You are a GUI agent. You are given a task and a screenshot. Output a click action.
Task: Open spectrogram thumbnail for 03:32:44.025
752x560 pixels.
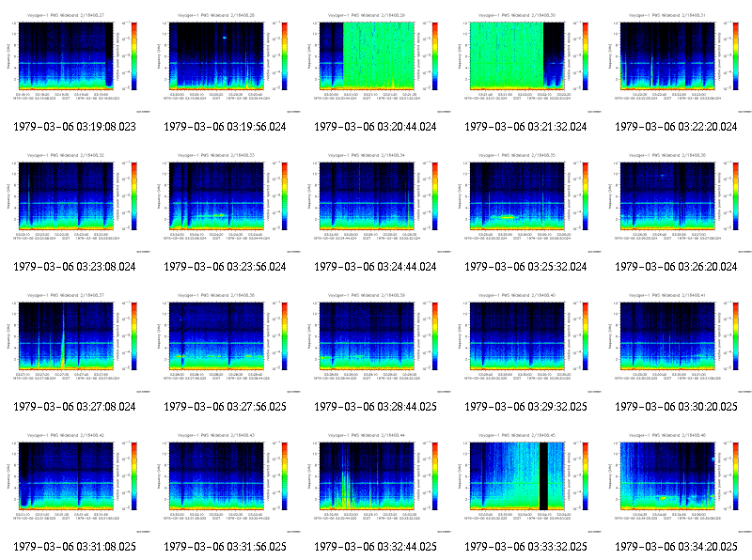point(376,482)
